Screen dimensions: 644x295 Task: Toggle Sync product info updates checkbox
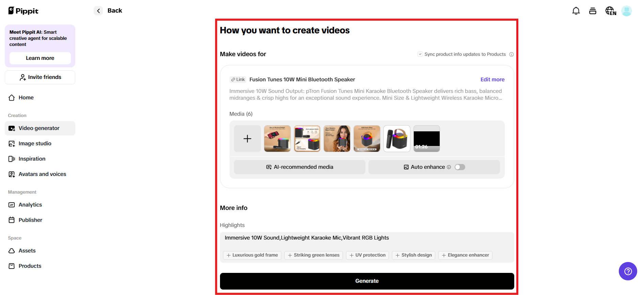click(x=420, y=54)
